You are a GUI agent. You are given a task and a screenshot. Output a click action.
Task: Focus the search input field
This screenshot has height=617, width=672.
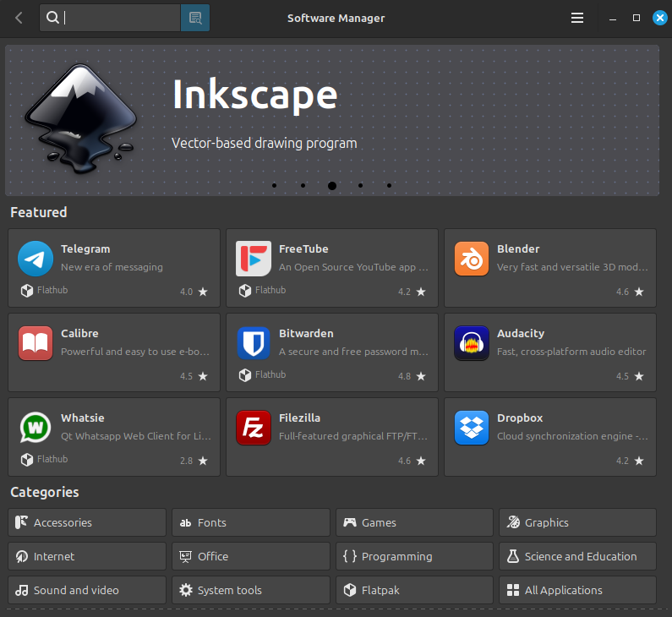pos(110,18)
